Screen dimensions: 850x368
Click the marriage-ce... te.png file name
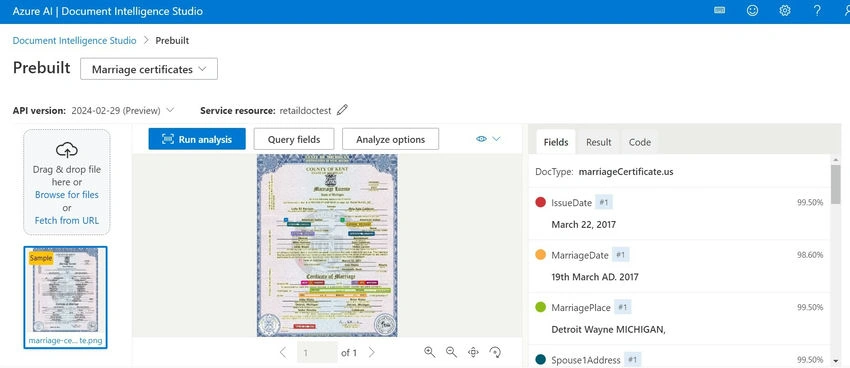(x=65, y=341)
